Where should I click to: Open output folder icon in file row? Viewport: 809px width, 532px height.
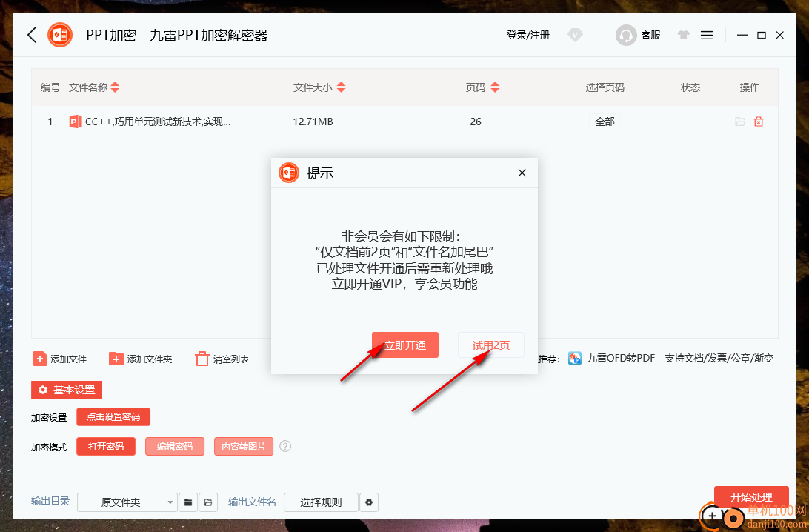coord(740,122)
